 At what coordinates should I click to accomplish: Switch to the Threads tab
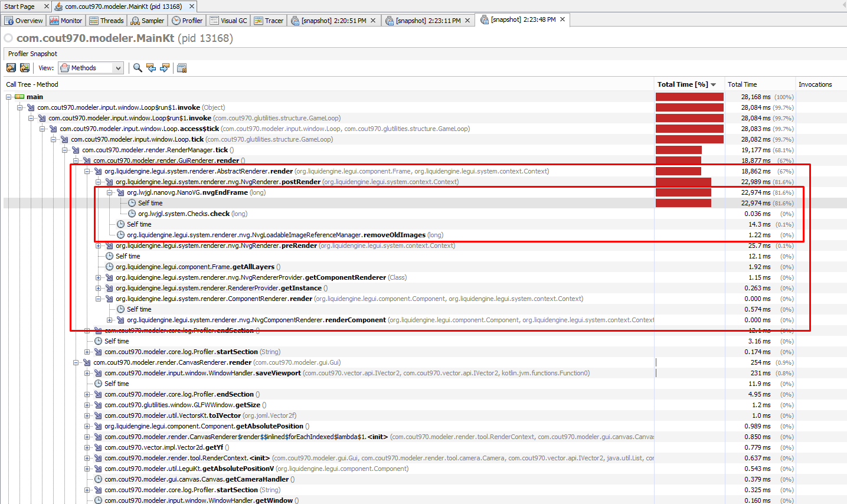pos(107,21)
